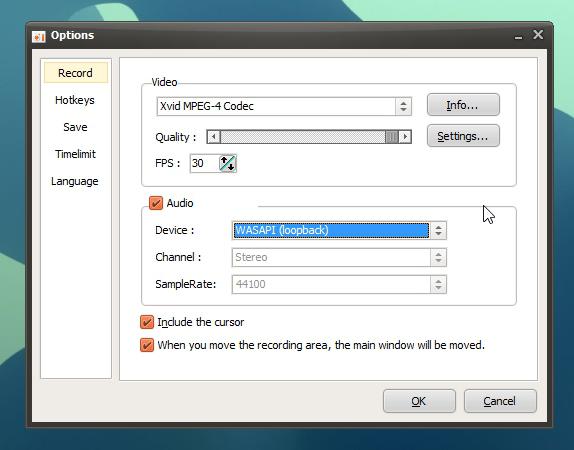Image resolution: width=574 pixels, height=450 pixels.
Task: Minimize the Options window
Action: pyautogui.click(x=518, y=36)
